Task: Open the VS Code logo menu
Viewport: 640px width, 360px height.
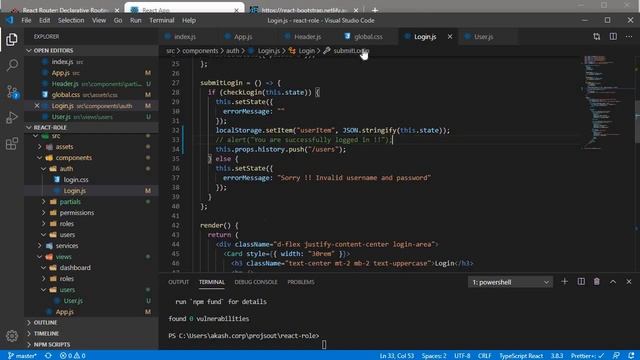Action: coord(10,20)
